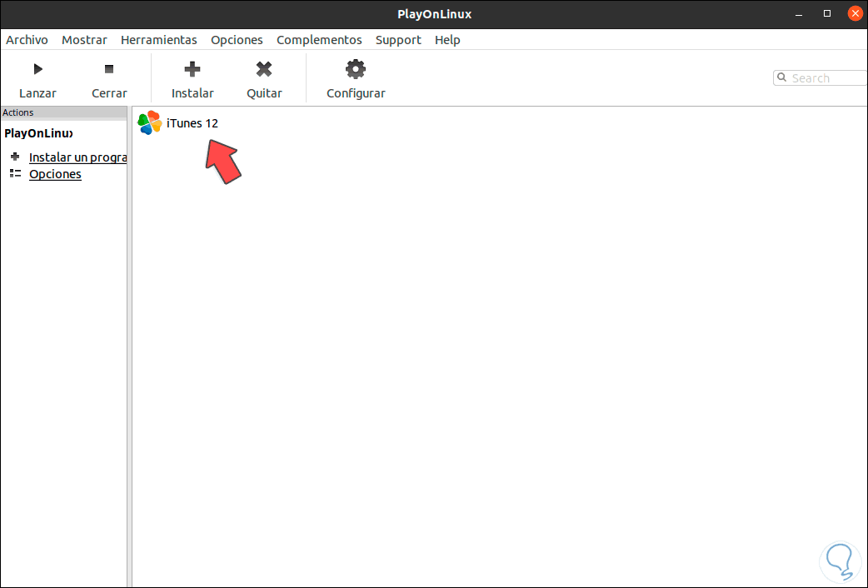Remove the program with the Quitar icon
The image size is (868, 588).
point(264,69)
